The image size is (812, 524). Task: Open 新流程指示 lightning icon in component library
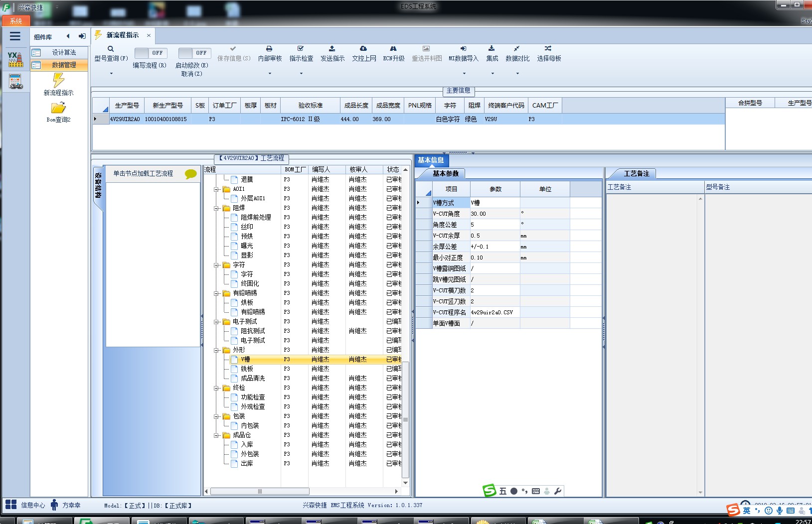pyautogui.click(x=58, y=80)
